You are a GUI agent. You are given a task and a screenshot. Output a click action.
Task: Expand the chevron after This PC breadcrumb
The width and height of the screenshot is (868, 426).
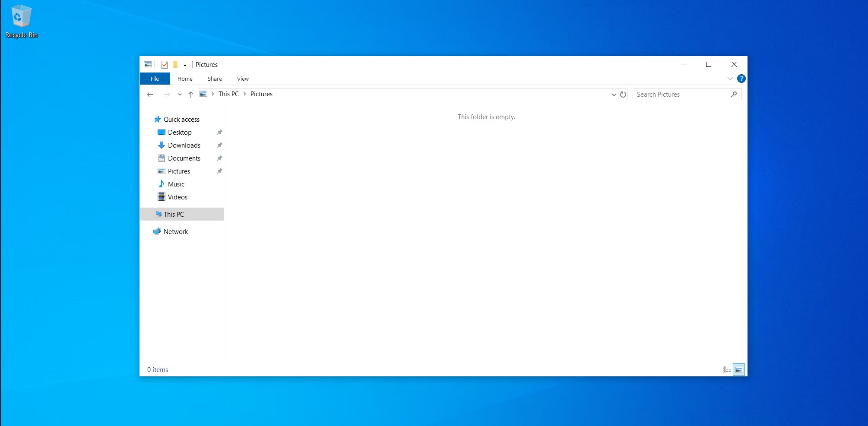tap(244, 94)
